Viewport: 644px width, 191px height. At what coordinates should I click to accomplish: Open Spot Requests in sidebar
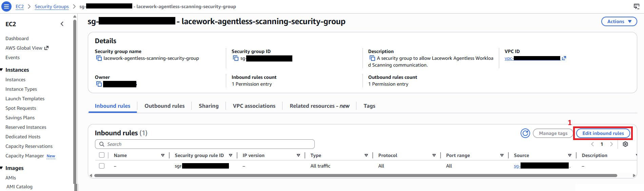coord(21,108)
